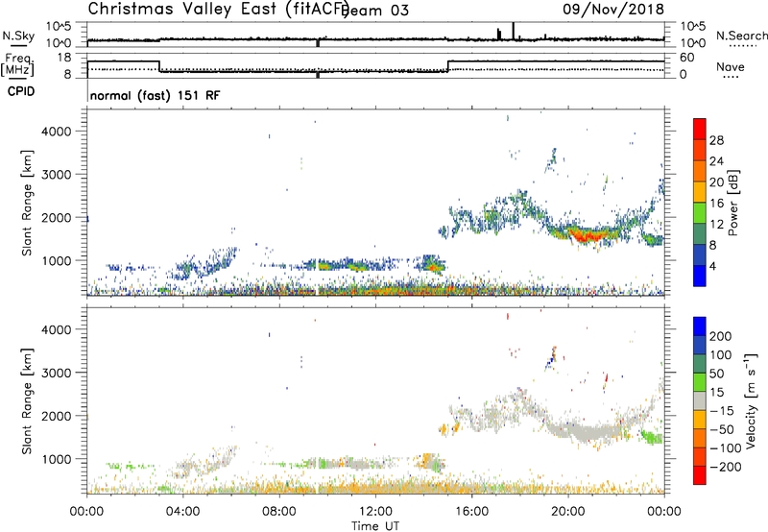Click the '200' value on Velocity colorbar

point(721,336)
